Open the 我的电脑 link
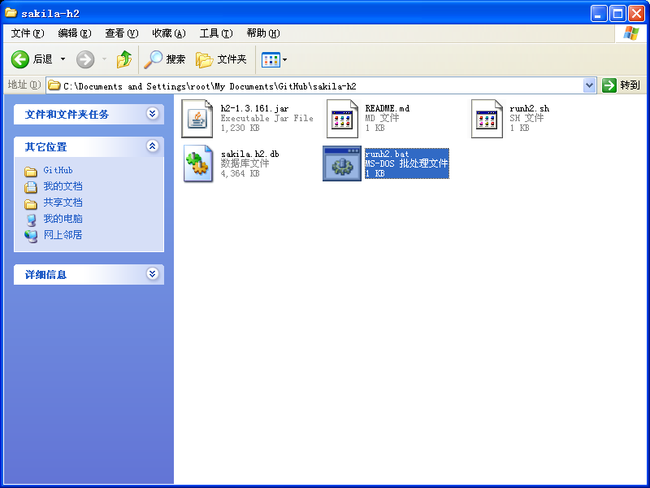 coord(63,219)
